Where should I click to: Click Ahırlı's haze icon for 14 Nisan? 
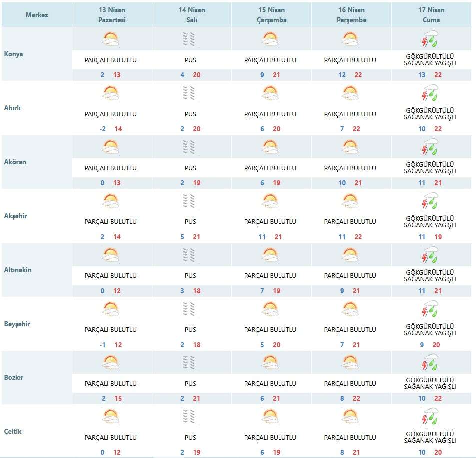click(190, 93)
